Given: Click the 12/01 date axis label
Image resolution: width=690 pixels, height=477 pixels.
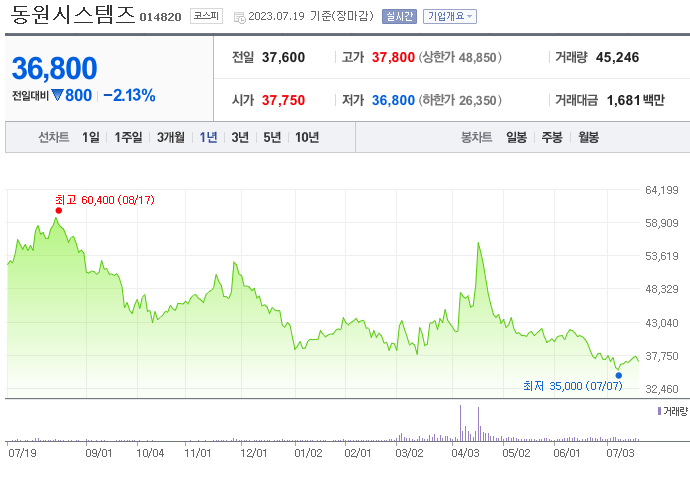Looking at the screenshot, I should [x=253, y=453].
